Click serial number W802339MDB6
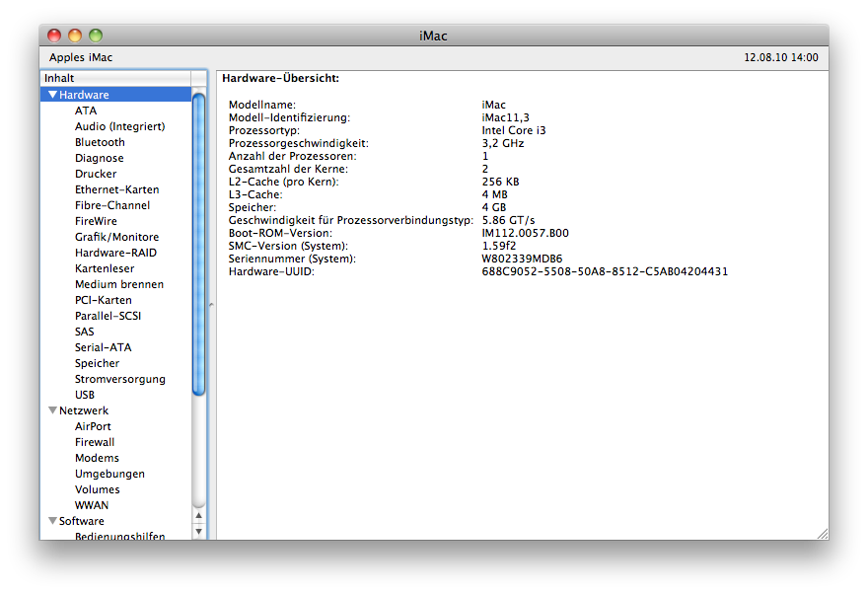868x594 pixels. tap(522, 259)
